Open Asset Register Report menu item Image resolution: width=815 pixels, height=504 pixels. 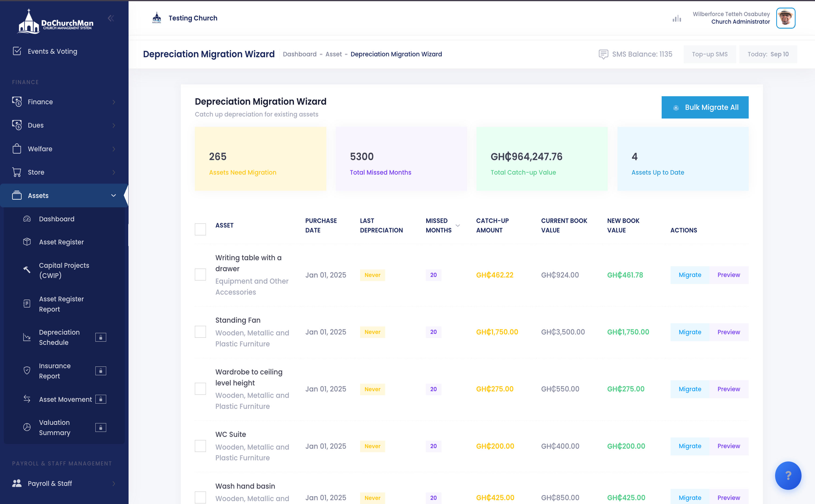[x=64, y=304]
